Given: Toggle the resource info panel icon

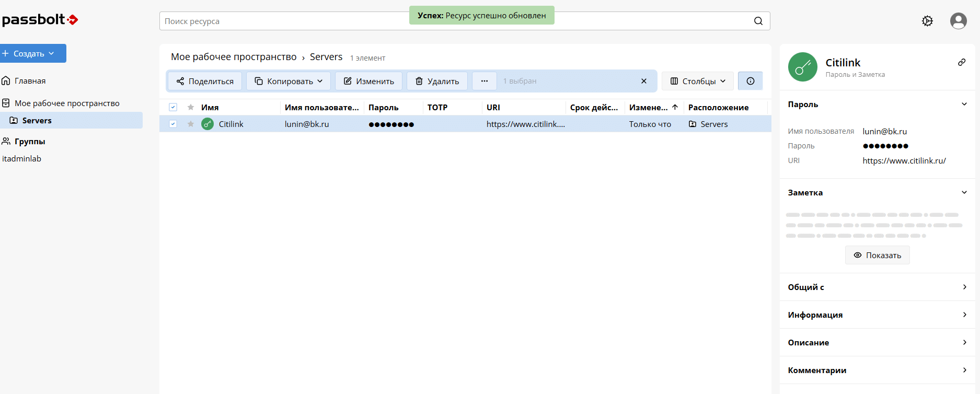Looking at the screenshot, I should click(750, 81).
